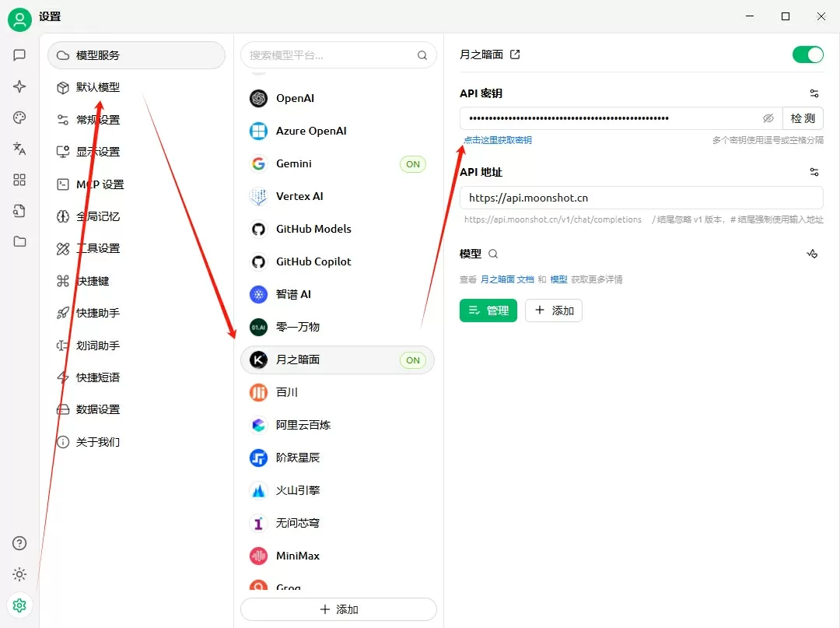This screenshot has width=840, height=628.
Task: Click the model search magnifier next to 模型
Action: click(x=493, y=254)
